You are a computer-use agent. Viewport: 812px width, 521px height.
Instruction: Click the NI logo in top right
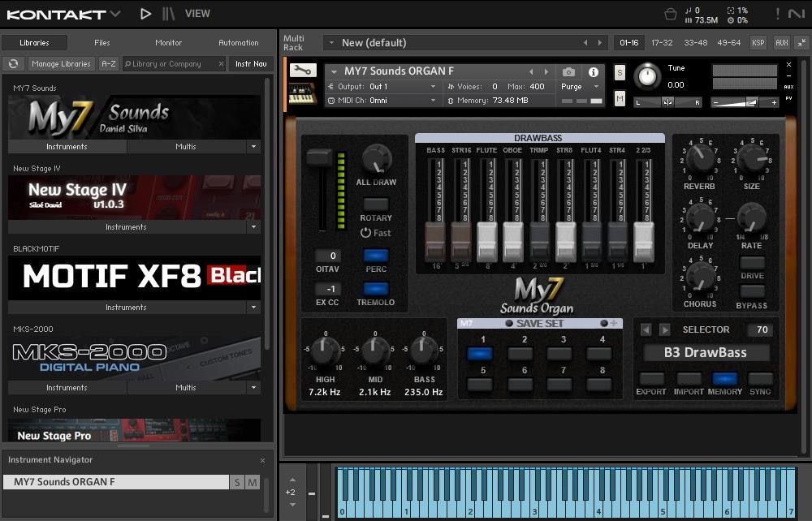797,14
